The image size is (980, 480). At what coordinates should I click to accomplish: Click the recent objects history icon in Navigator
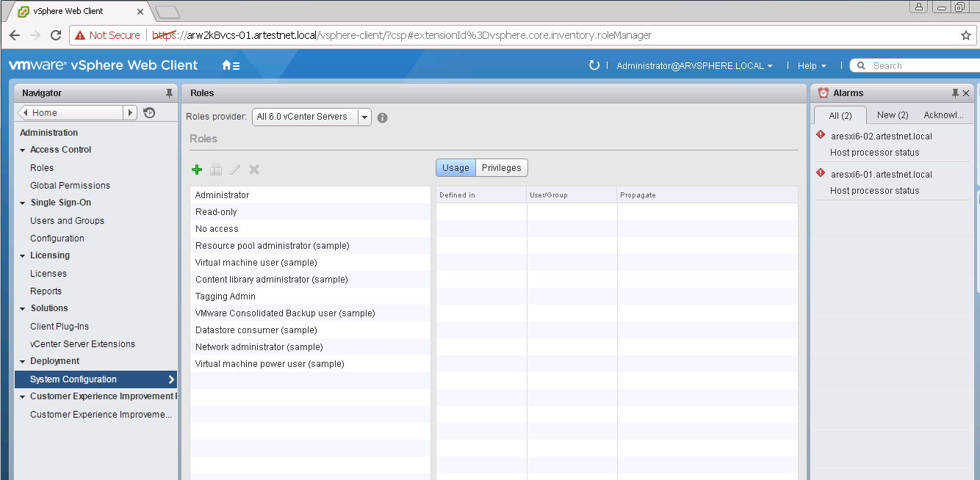(x=148, y=113)
